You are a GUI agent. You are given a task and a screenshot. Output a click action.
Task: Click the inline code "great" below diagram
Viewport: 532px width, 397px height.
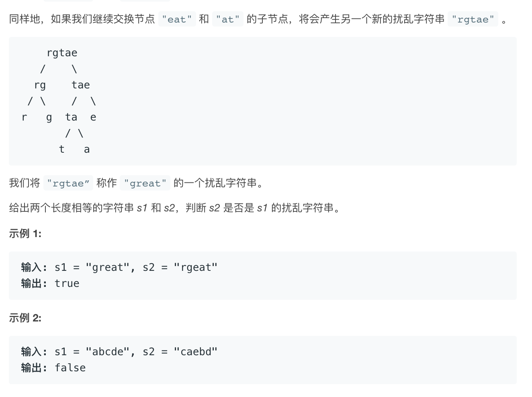[145, 183]
